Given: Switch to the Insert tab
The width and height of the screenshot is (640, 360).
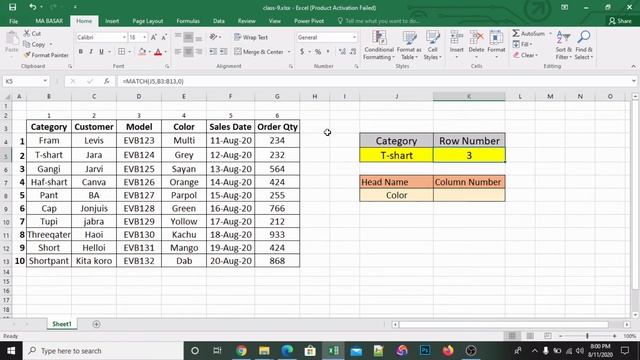Looking at the screenshot, I should 112,21.
